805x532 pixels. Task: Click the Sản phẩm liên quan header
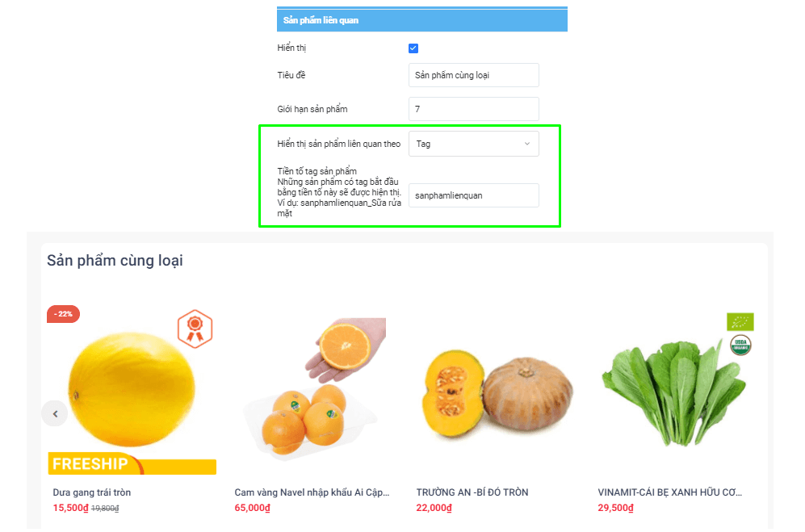(422, 20)
